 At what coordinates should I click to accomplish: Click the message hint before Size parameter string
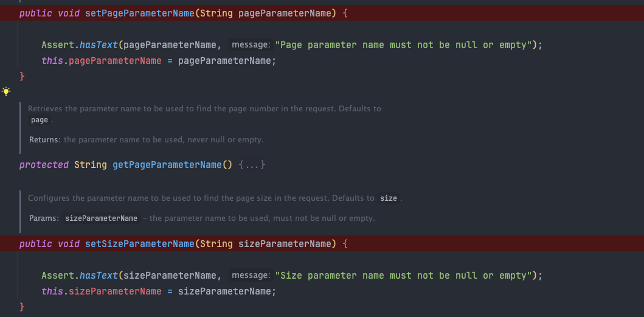click(251, 275)
